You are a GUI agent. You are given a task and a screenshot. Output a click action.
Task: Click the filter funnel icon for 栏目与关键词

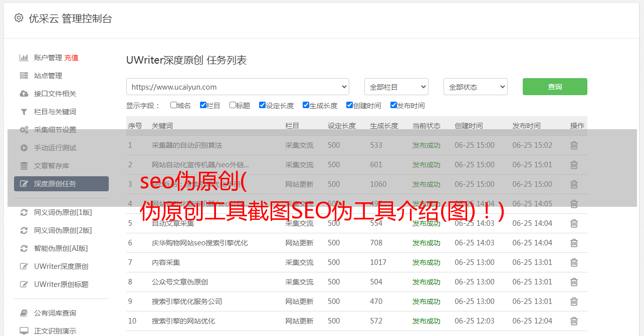pyautogui.click(x=24, y=112)
